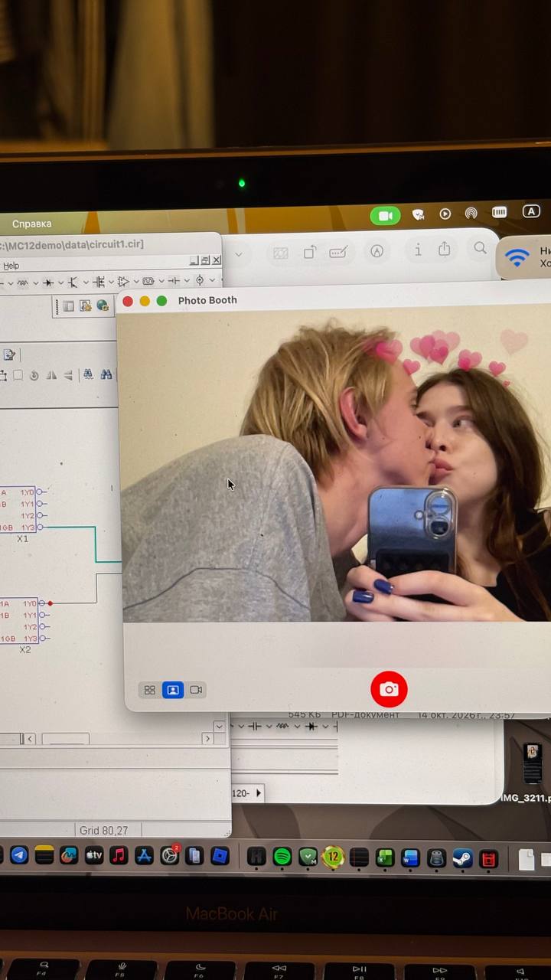
Task: Click the Preview markup pen icon
Action: point(377,251)
